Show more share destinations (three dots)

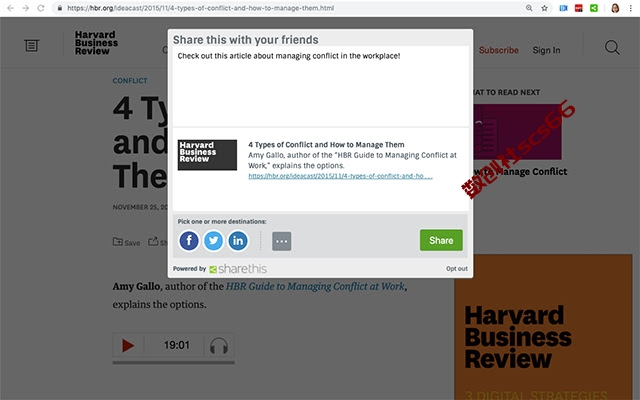click(282, 241)
